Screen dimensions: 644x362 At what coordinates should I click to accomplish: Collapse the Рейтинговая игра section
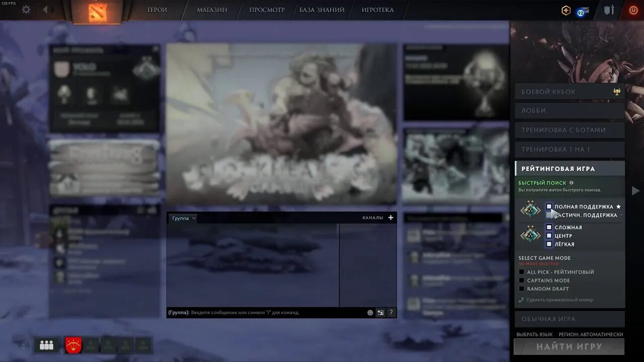click(x=570, y=168)
